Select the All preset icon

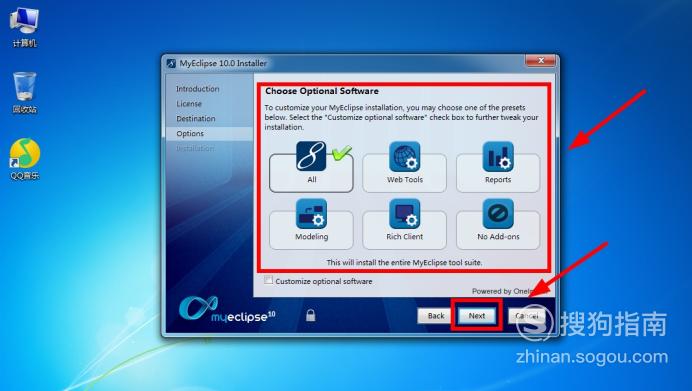point(311,156)
